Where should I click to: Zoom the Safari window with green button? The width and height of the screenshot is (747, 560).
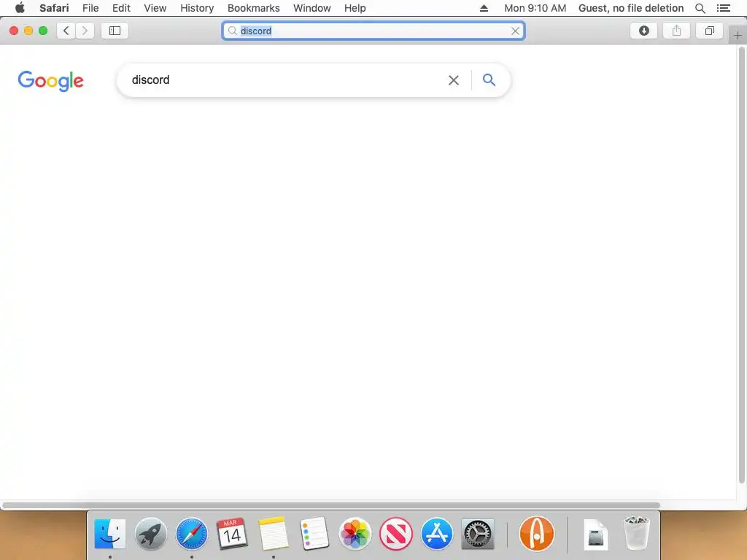tap(43, 31)
